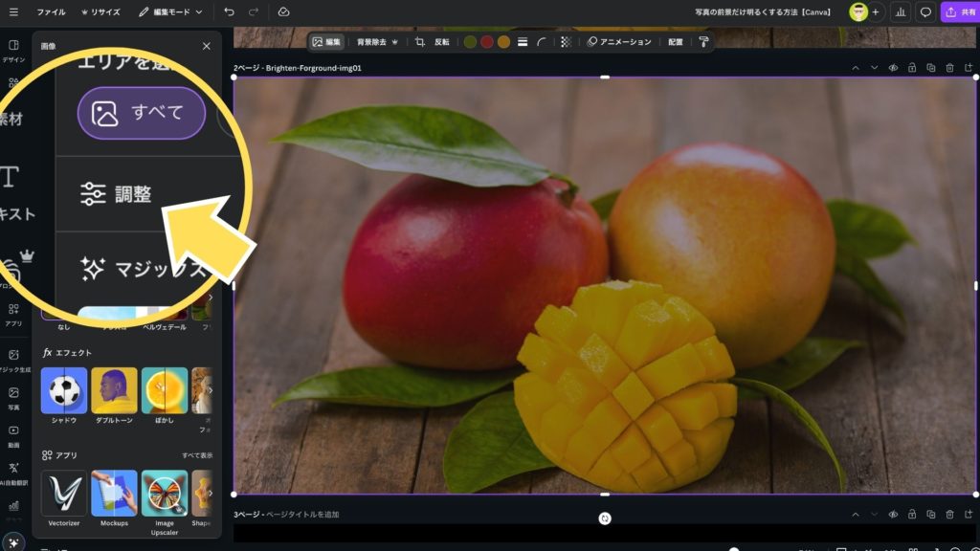This screenshot has width=980, height=551.
Task: Toggle page visibility with the eye icon
Action: (893, 68)
